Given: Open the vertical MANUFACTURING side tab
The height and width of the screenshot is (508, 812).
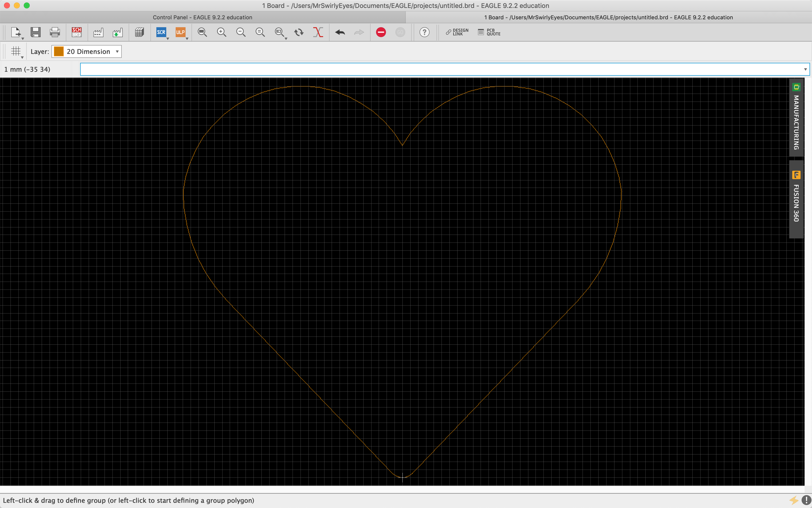Looking at the screenshot, I should (796, 117).
